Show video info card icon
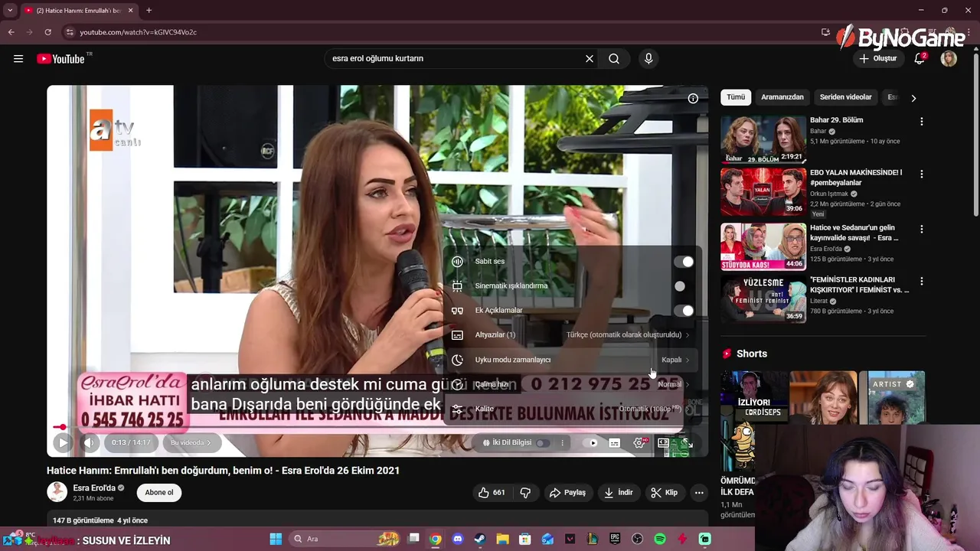The width and height of the screenshot is (980, 551). point(693,98)
